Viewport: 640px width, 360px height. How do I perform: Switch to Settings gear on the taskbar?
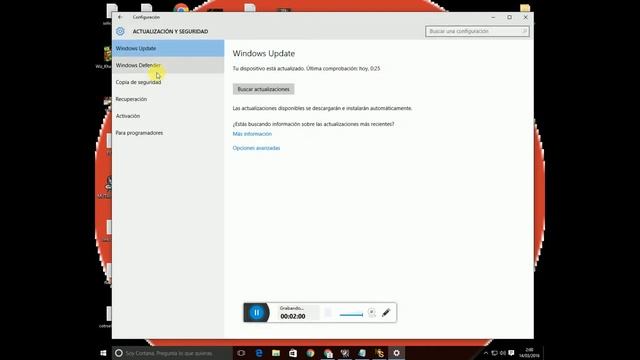point(396,353)
